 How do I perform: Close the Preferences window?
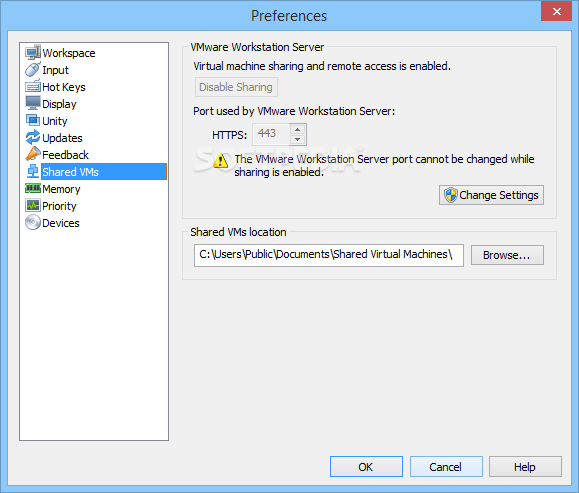click(556, 11)
